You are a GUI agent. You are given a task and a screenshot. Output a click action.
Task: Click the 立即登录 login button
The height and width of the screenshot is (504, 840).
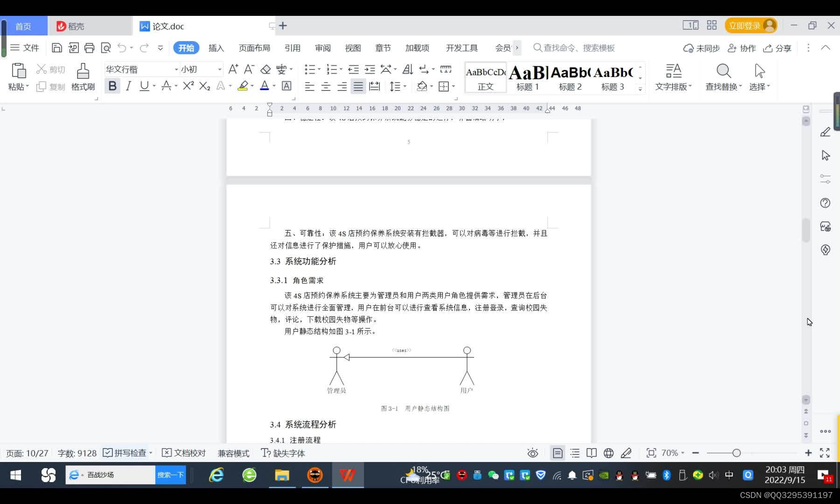pos(751,26)
